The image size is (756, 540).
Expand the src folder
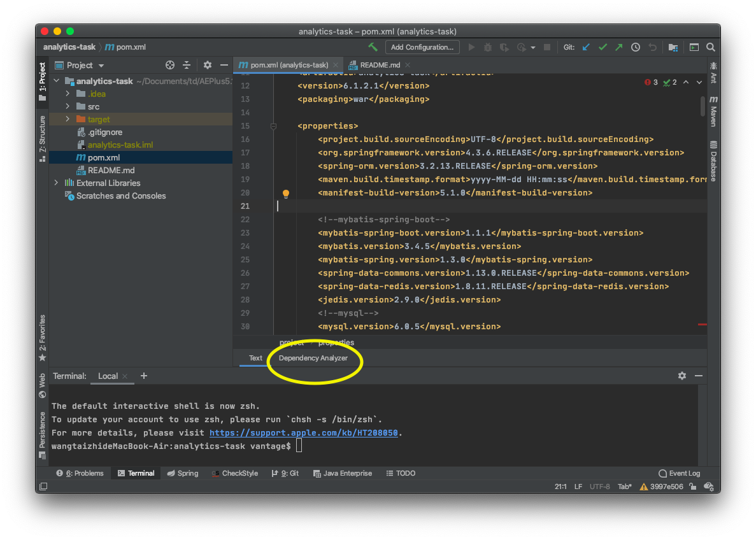point(68,106)
